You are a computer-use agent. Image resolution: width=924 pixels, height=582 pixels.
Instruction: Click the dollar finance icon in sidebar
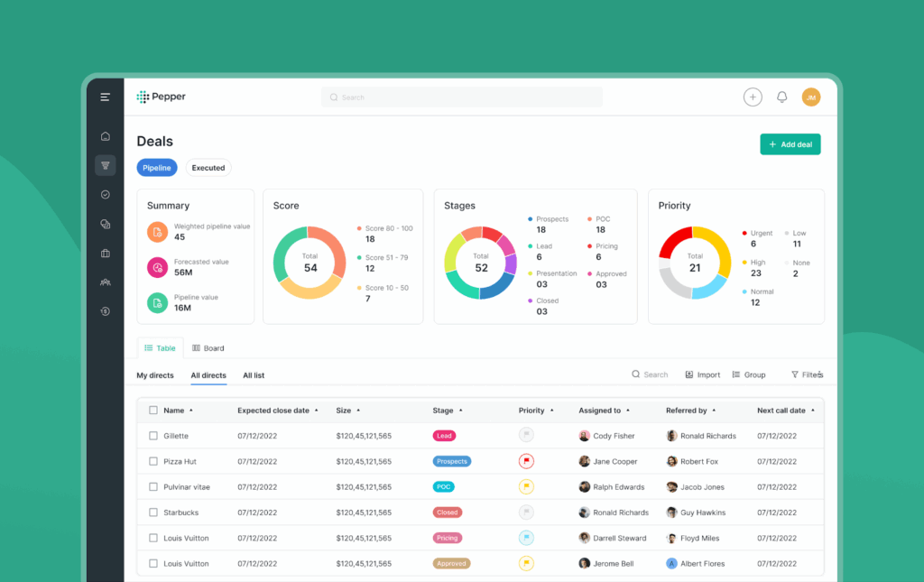pos(106,311)
